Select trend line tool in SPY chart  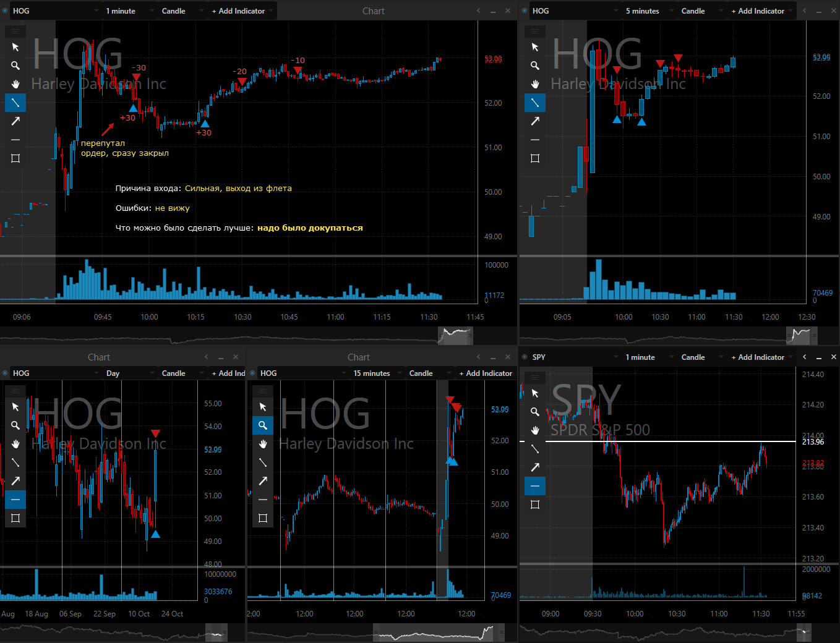535,449
